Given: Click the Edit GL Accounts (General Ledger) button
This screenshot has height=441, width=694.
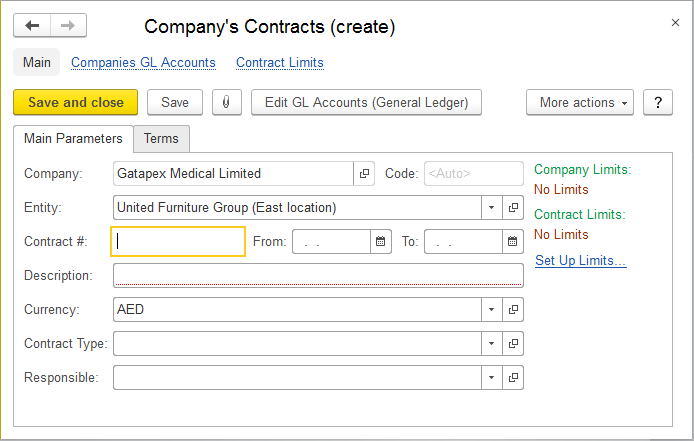Looking at the screenshot, I should point(366,102).
